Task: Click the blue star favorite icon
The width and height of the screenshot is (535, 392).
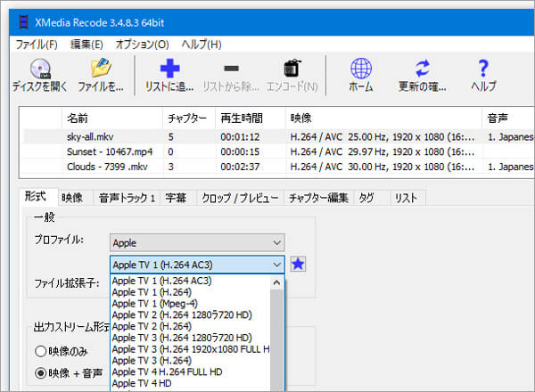Action: point(298,265)
